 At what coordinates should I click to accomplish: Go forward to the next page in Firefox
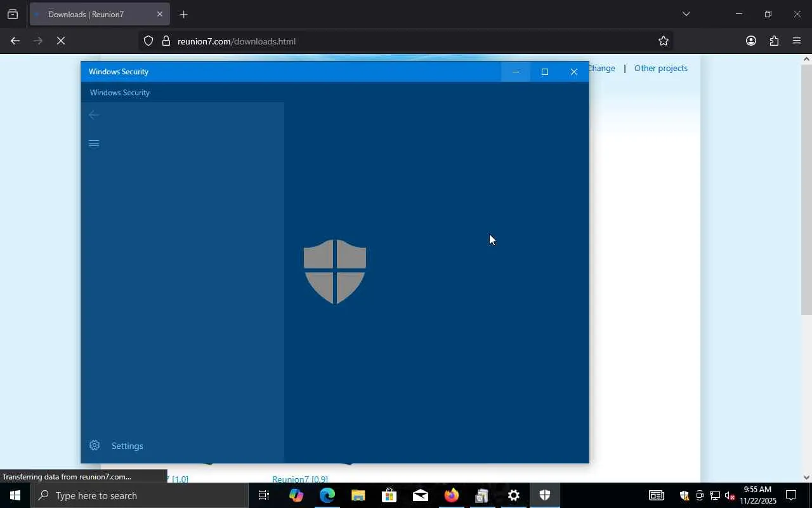(x=38, y=41)
